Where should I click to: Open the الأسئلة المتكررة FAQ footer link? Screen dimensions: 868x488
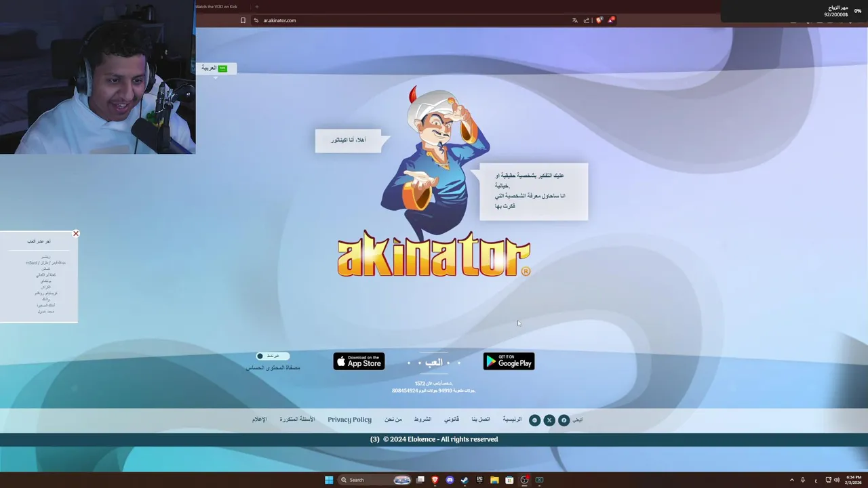297,420
